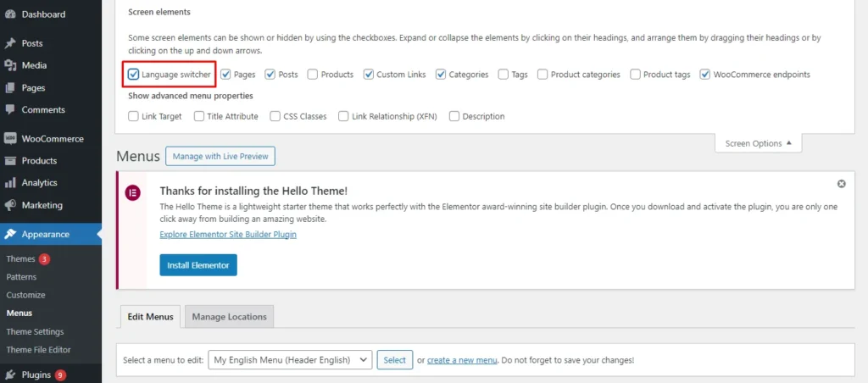This screenshot has height=383, width=868.
Task: Open Marketing via the megaphone icon
Action: pos(10,205)
